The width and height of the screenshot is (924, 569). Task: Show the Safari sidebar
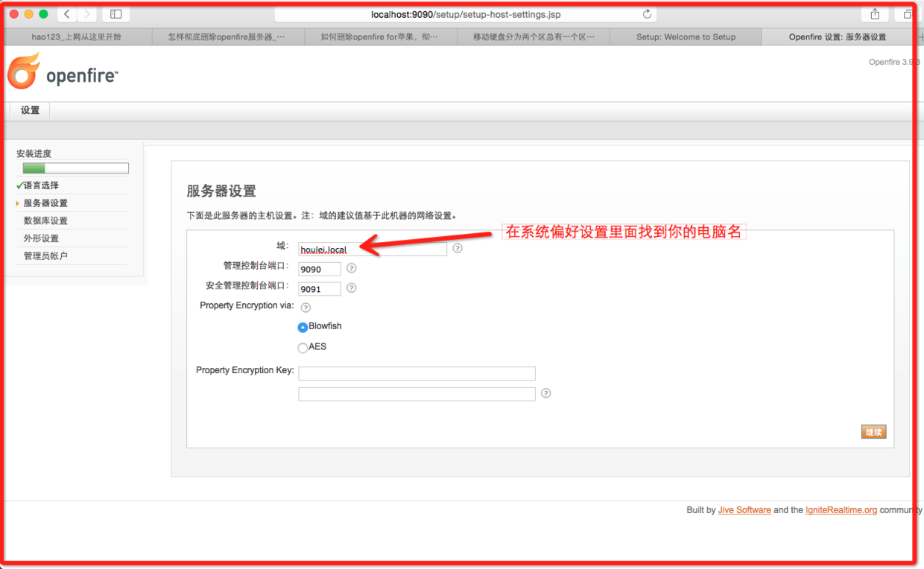click(x=115, y=14)
